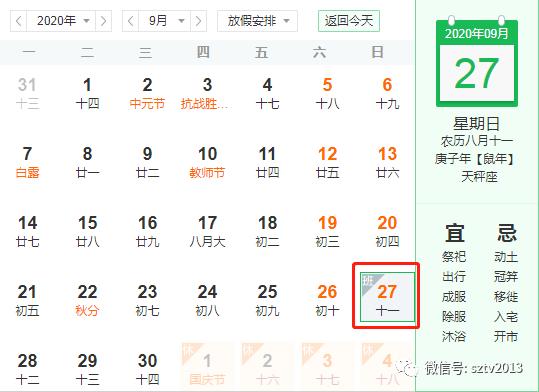Select September 19 (初三)

pos(327,232)
